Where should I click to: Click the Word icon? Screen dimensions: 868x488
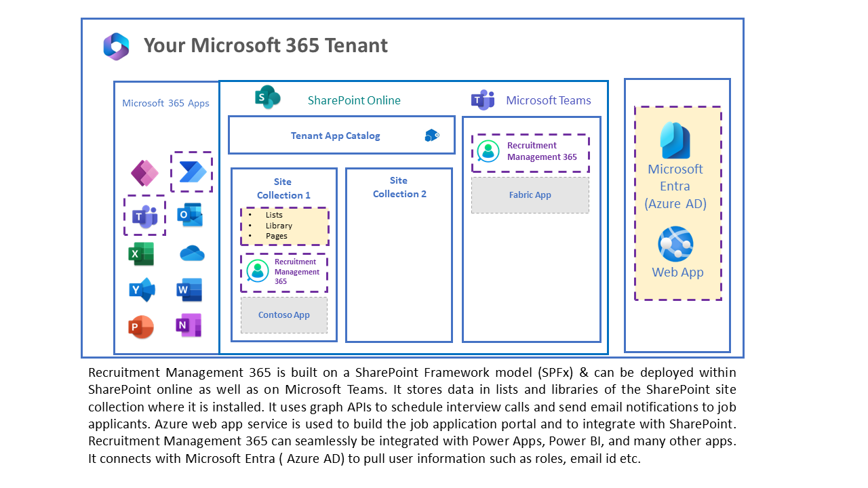[189, 289]
